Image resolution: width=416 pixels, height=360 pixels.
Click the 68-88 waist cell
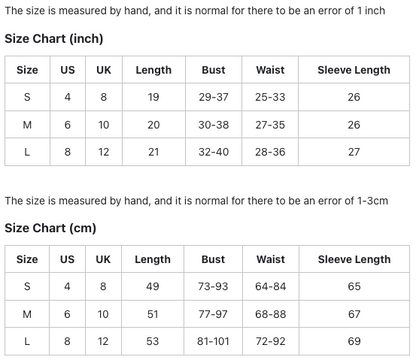pyautogui.click(x=271, y=314)
